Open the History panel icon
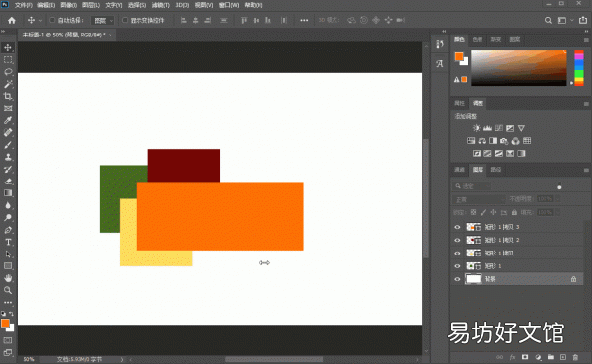592x364 pixels. tap(440, 44)
